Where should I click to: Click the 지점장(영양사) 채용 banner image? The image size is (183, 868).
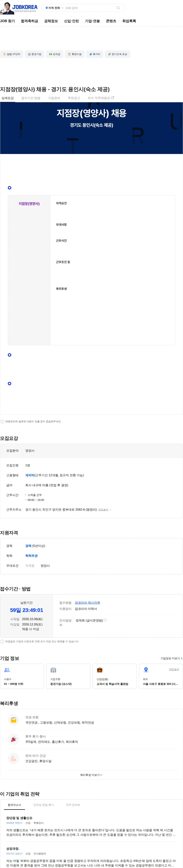point(91,128)
